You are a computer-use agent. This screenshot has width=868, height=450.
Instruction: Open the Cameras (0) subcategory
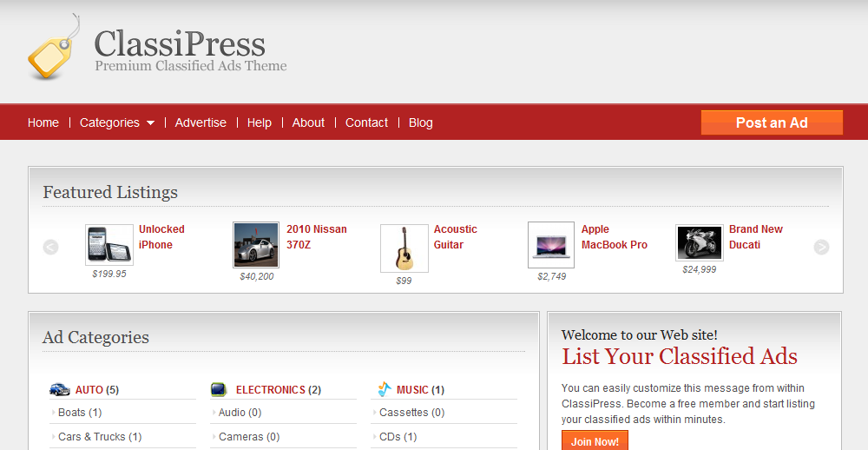pyautogui.click(x=248, y=437)
